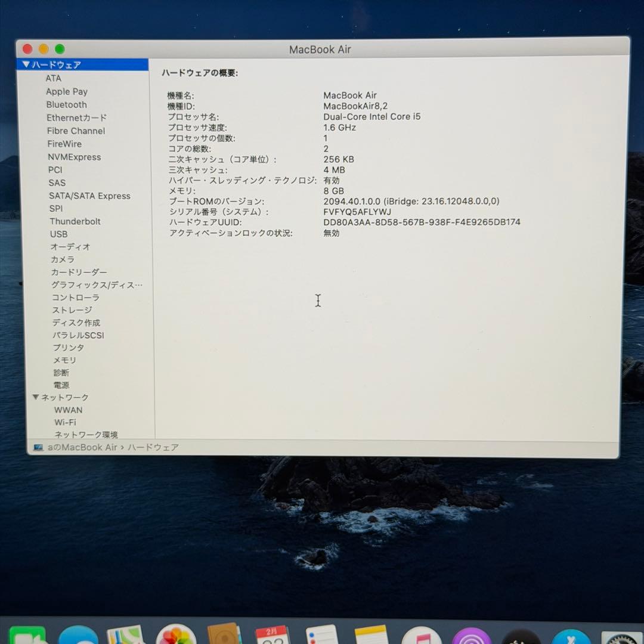Click aのMacBook Air in path bar
This screenshot has width=644, height=644.
[82, 447]
